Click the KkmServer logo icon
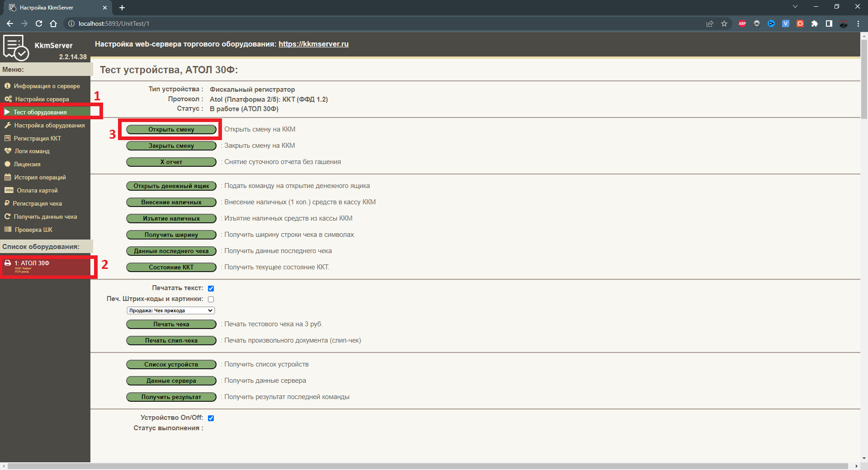The width and height of the screenshot is (868, 470). (16, 47)
